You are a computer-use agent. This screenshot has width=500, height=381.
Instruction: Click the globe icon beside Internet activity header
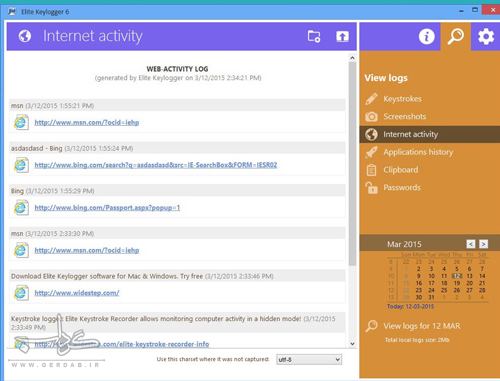pos(25,36)
